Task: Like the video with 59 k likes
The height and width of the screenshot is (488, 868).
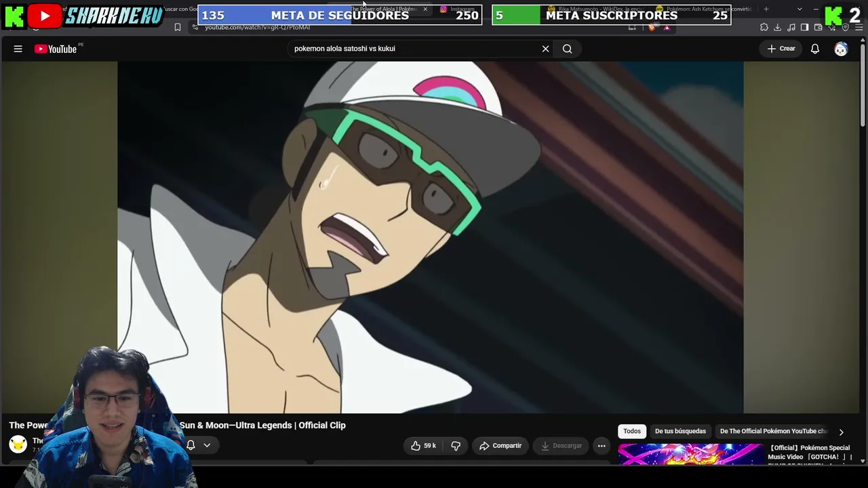Action: click(423, 445)
